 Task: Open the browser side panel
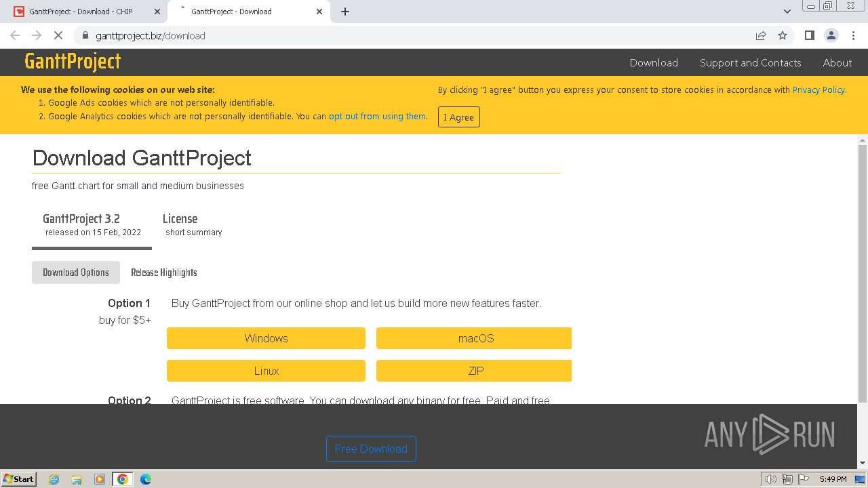click(809, 35)
